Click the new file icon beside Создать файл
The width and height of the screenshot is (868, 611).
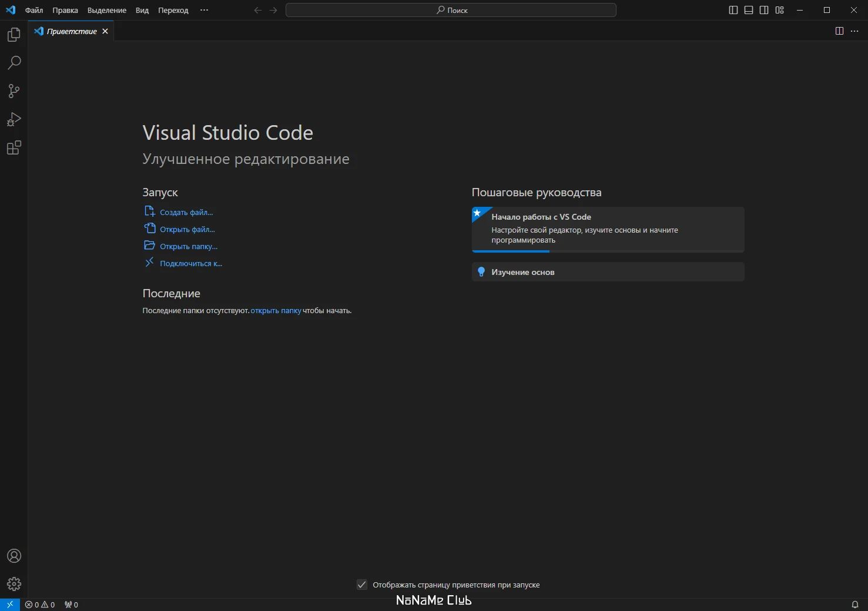point(150,211)
